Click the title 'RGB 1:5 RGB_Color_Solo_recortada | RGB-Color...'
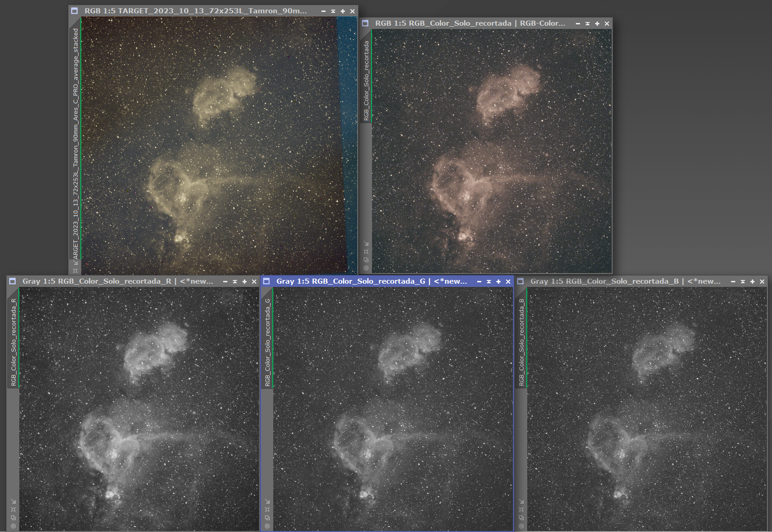 (x=470, y=23)
